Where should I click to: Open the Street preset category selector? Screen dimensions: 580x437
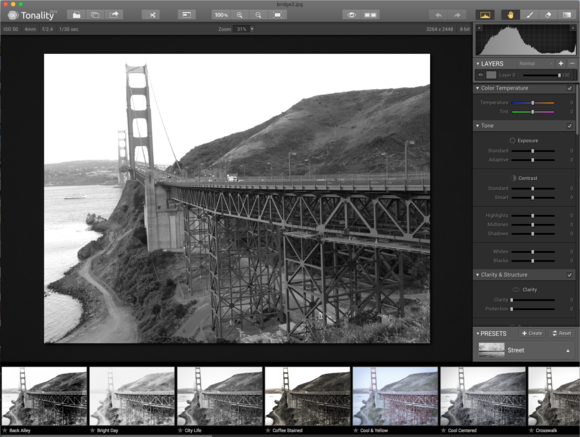click(x=525, y=350)
